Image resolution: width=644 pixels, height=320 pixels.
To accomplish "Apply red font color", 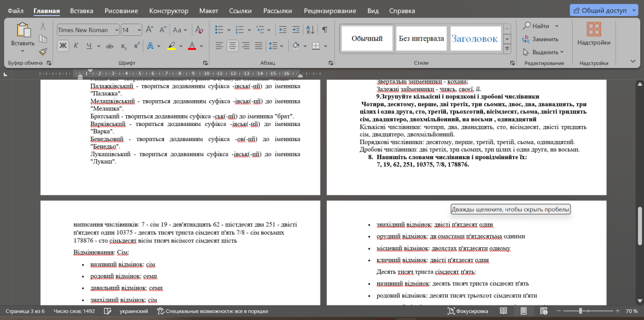I will (192, 46).
